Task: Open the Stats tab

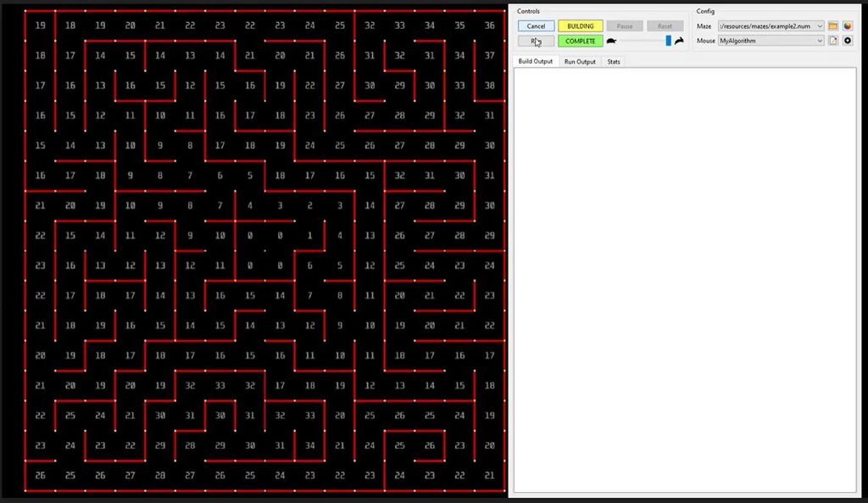Action: (614, 62)
